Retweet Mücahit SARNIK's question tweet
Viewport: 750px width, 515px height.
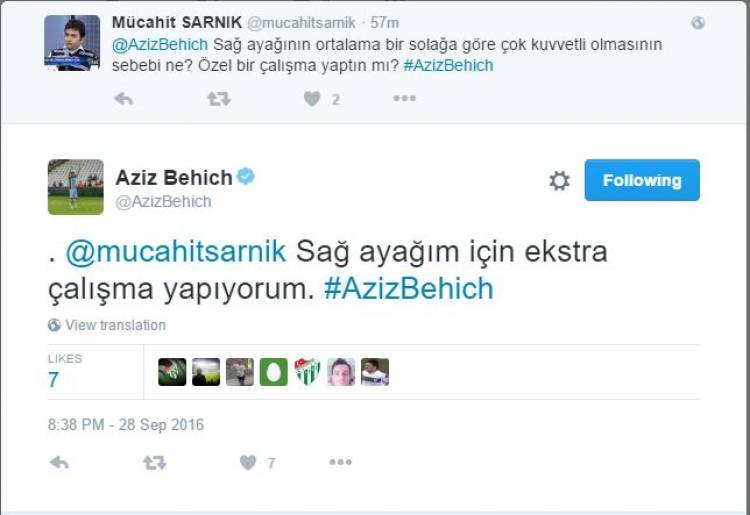coord(219,99)
